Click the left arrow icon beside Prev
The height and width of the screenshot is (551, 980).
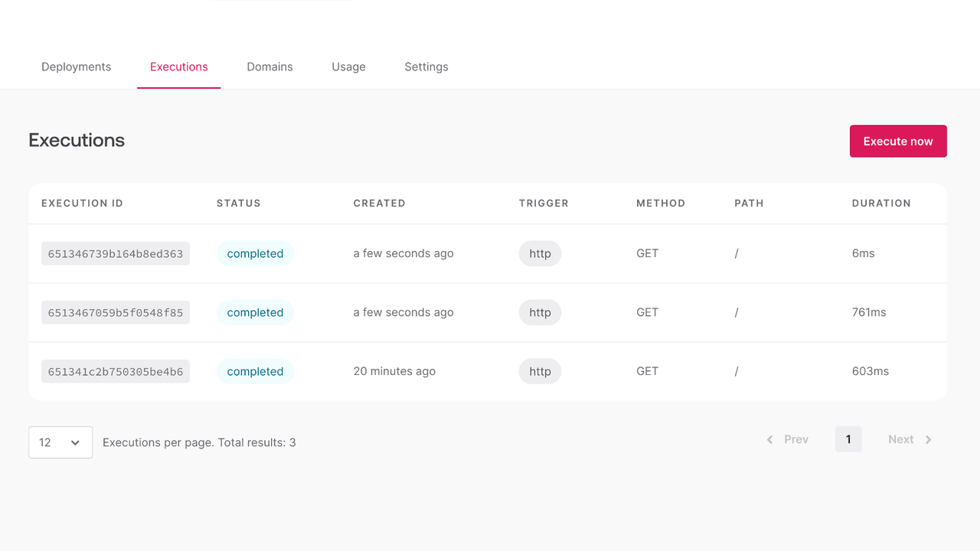[769, 439]
